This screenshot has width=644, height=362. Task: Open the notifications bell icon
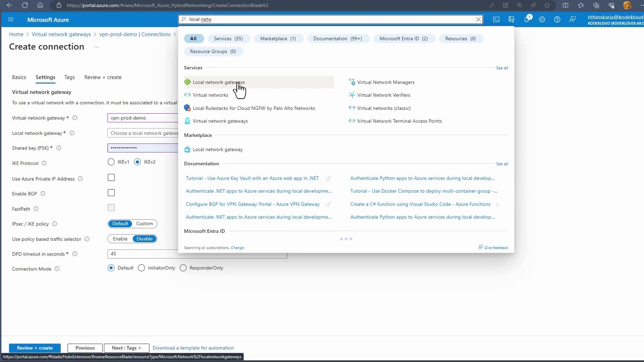coord(527,19)
